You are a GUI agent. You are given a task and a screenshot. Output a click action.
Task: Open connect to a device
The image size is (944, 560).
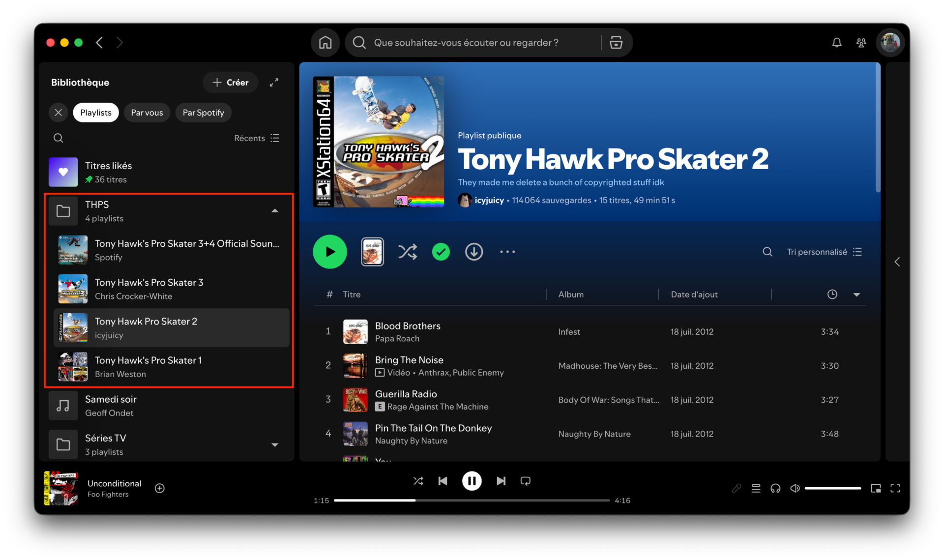click(775, 488)
